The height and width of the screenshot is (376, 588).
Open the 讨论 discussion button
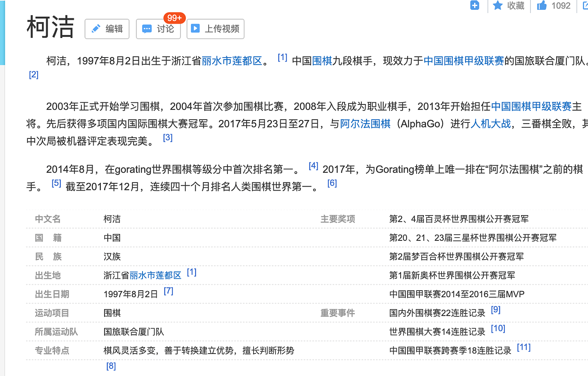[158, 29]
